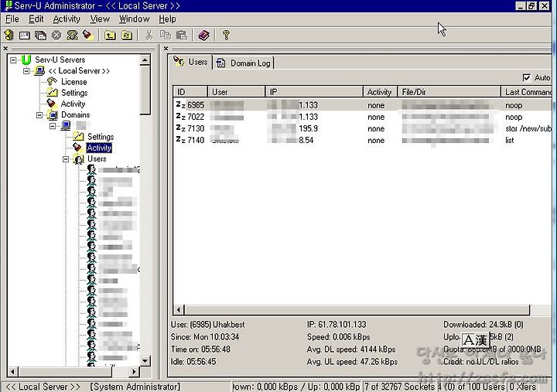Select session row ID 7022

point(362,117)
